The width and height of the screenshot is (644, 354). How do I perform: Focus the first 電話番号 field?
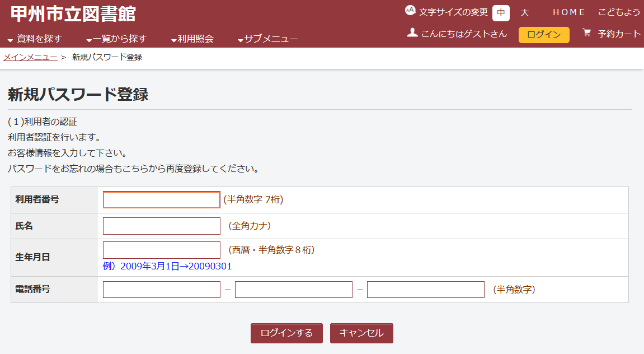point(161,290)
